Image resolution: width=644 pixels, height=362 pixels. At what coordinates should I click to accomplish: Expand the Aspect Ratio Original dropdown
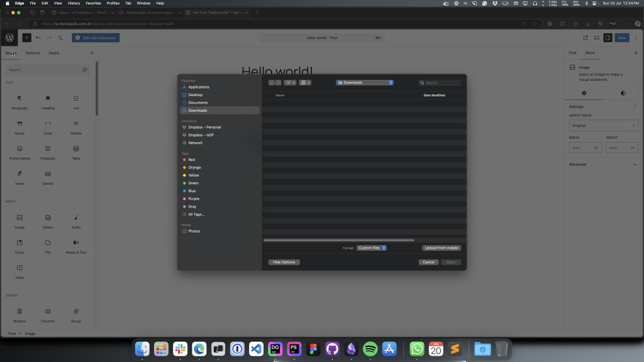tap(603, 126)
